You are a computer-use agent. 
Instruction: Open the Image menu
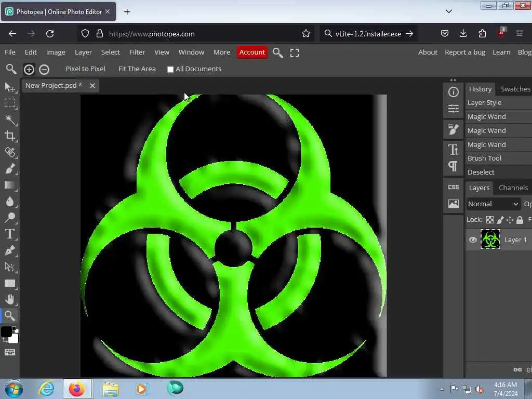point(56,52)
